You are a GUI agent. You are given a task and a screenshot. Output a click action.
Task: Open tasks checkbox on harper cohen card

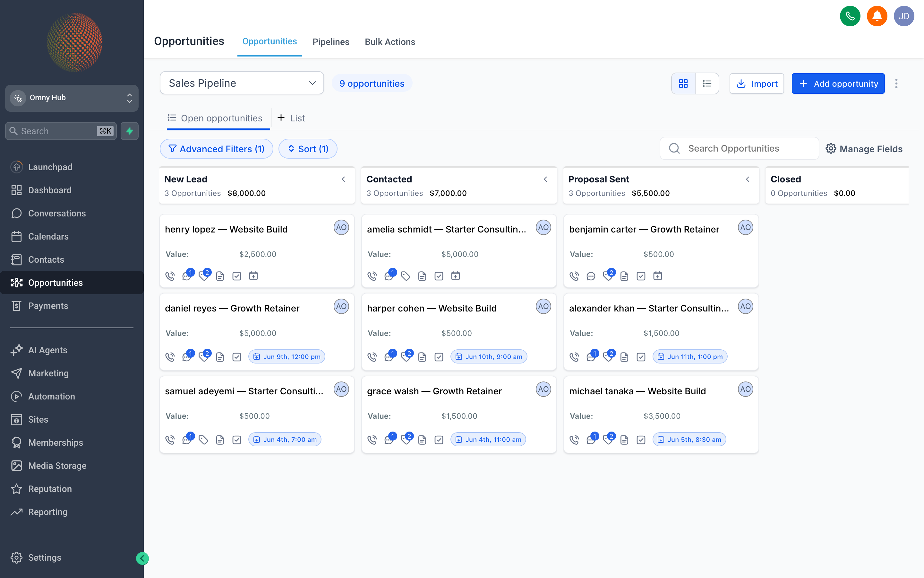[439, 357]
